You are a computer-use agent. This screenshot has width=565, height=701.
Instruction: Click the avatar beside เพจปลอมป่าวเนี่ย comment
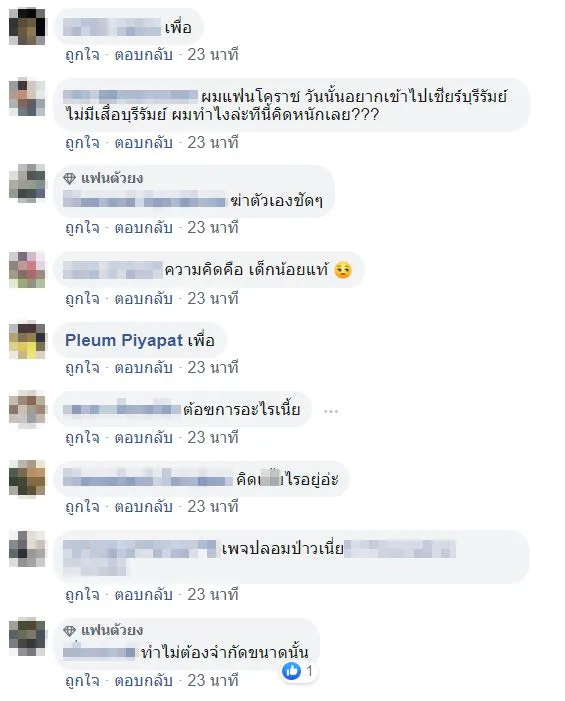point(27,549)
